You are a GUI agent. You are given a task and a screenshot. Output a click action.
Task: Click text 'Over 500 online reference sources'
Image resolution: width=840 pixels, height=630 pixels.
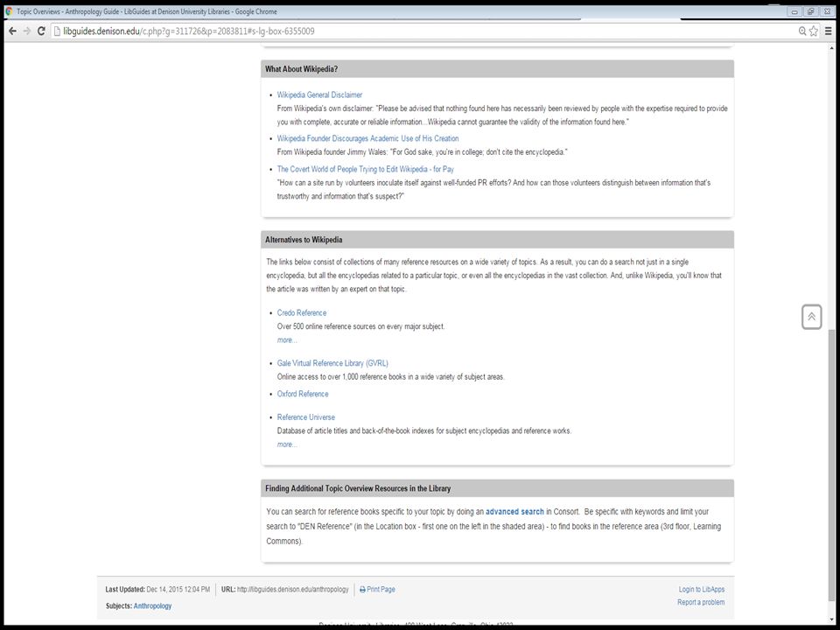click(x=360, y=326)
